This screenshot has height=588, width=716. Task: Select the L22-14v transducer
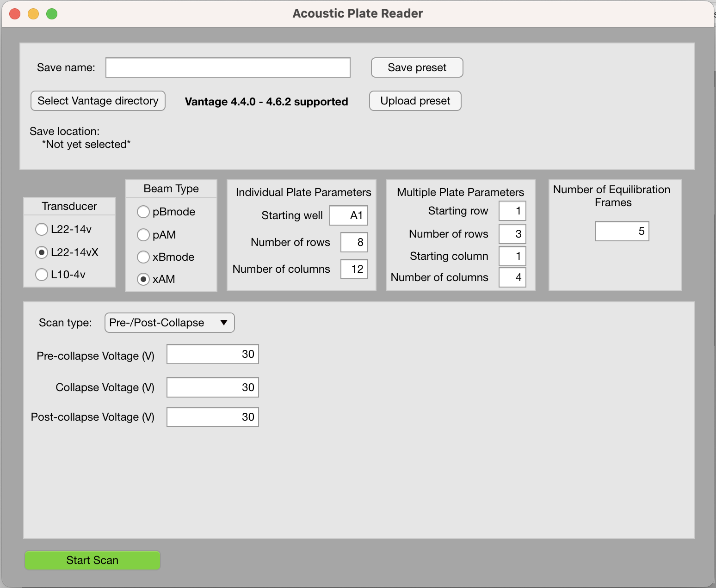42,229
